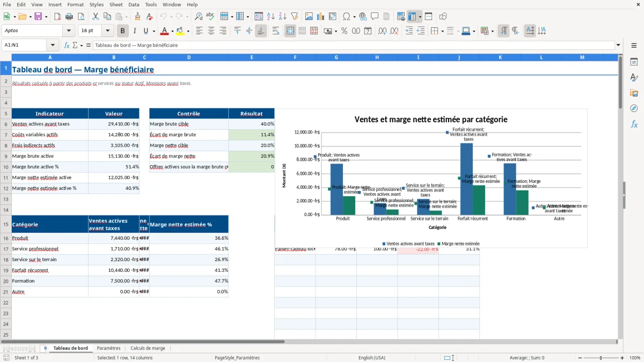Run the spelling check
Viewport: 644px width, 362px height.
coord(210,17)
